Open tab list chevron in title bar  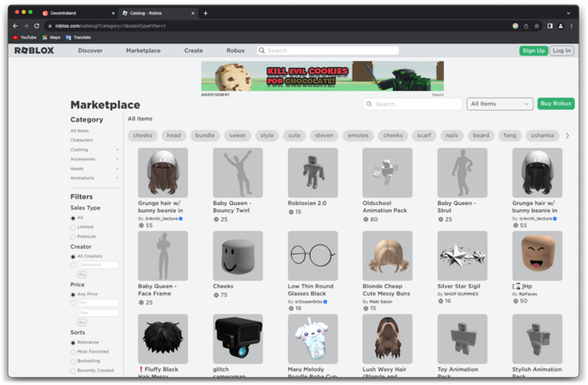pos(568,13)
